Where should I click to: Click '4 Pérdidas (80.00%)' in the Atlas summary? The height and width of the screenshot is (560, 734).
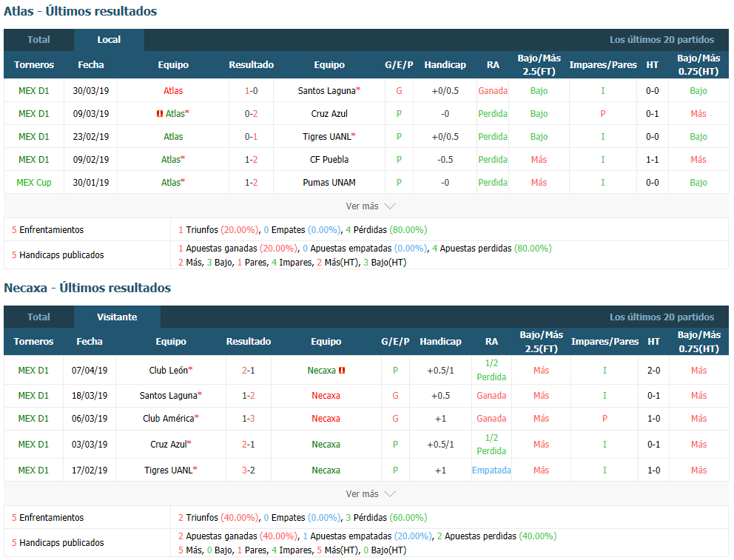coord(386,230)
